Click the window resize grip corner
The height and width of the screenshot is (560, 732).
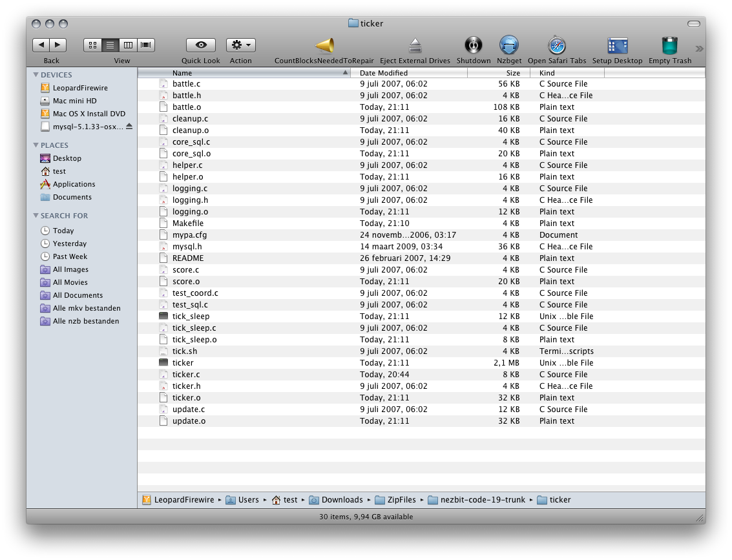[700, 517]
